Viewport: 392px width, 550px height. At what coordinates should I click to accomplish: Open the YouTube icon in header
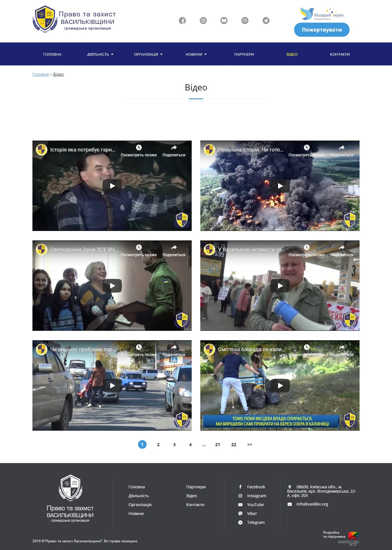click(x=224, y=21)
